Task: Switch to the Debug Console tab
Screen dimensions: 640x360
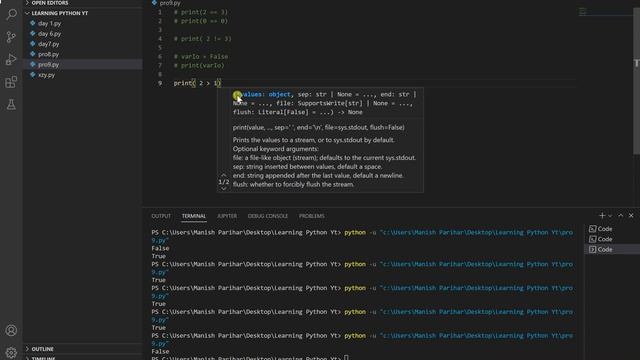Action: (268, 216)
